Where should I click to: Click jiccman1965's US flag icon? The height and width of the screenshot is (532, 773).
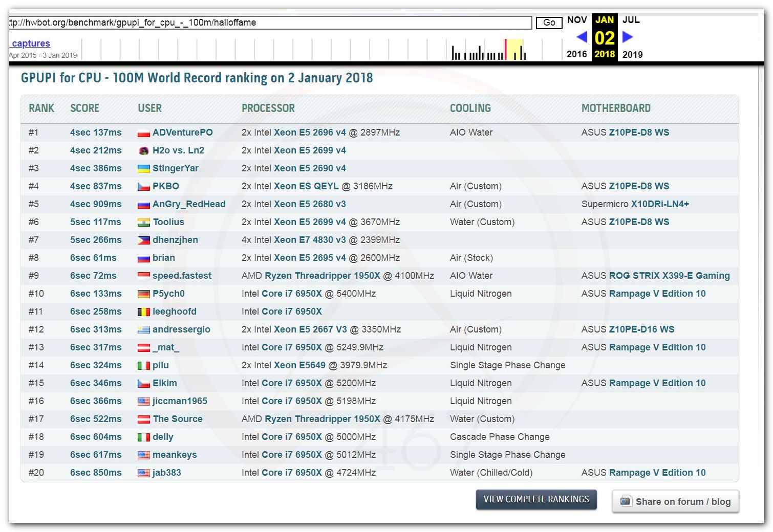[144, 402]
